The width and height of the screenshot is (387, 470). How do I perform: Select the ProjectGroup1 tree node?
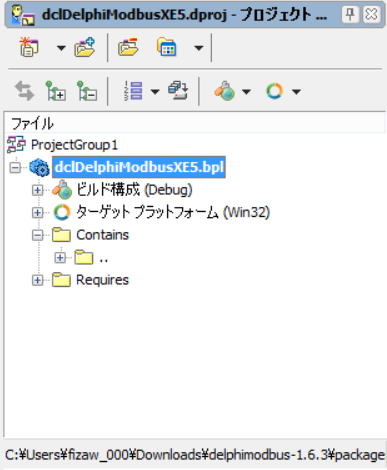click(74, 145)
